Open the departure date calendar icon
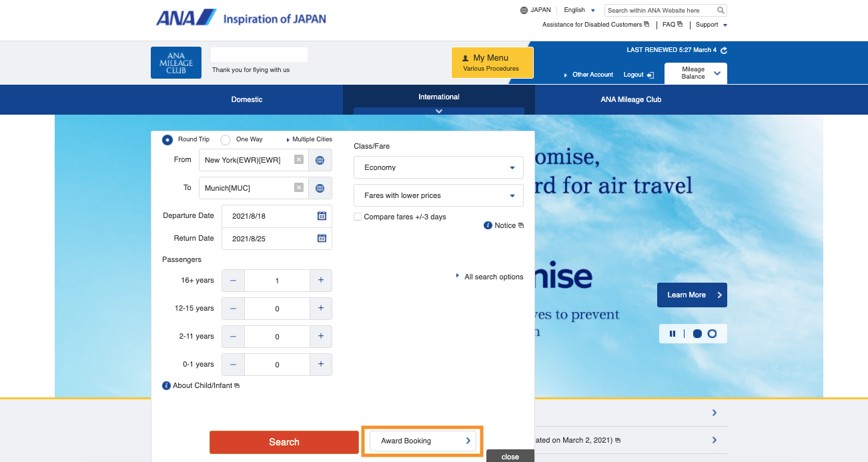Screen dimensions: 868x462 [x=322, y=216]
